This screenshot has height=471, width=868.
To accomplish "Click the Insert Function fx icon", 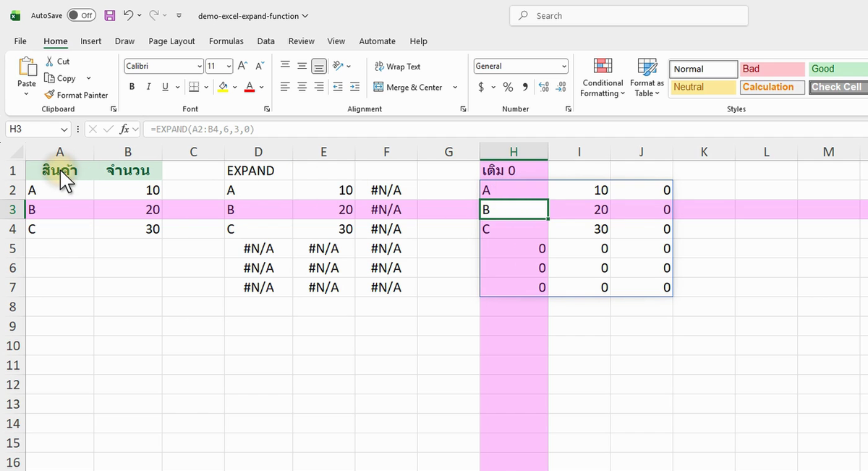I will point(125,129).
